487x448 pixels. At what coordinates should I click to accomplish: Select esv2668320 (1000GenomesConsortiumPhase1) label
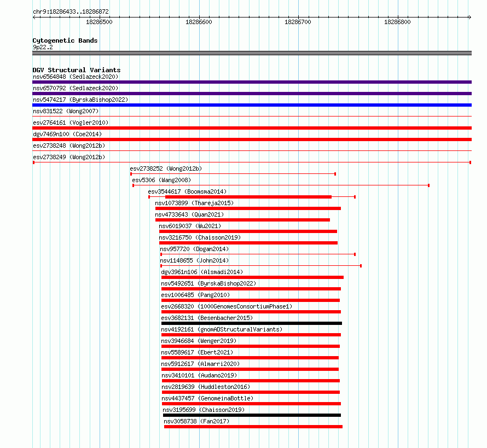click(x=227, y=306)
